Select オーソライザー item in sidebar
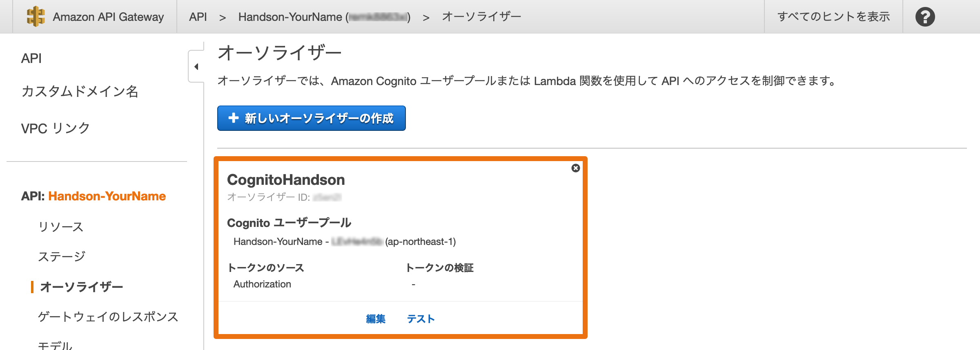 point(82,287)
